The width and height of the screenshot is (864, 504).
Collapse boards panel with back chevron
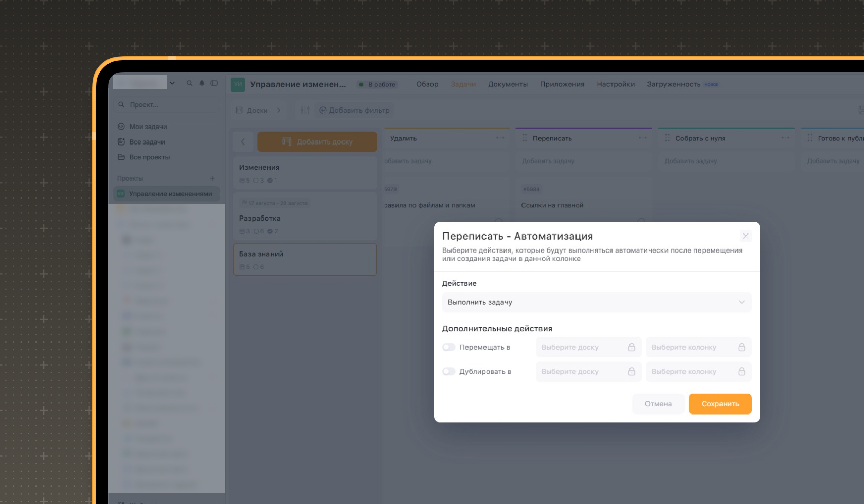(243, 141)
